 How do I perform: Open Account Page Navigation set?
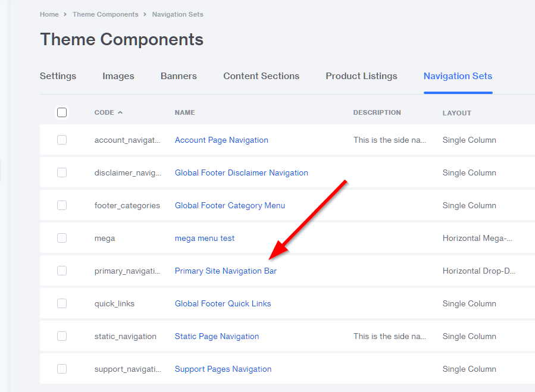(221, 140)
